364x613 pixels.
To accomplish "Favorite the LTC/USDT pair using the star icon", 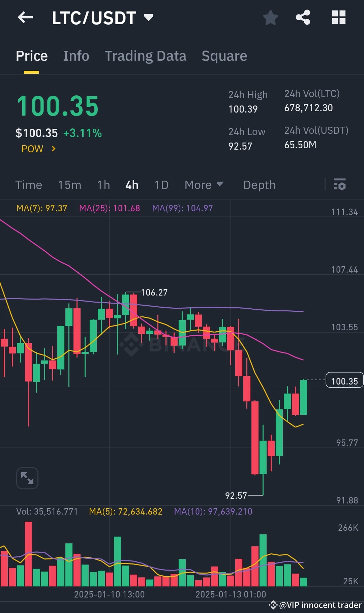I will (x=270, y=18).
